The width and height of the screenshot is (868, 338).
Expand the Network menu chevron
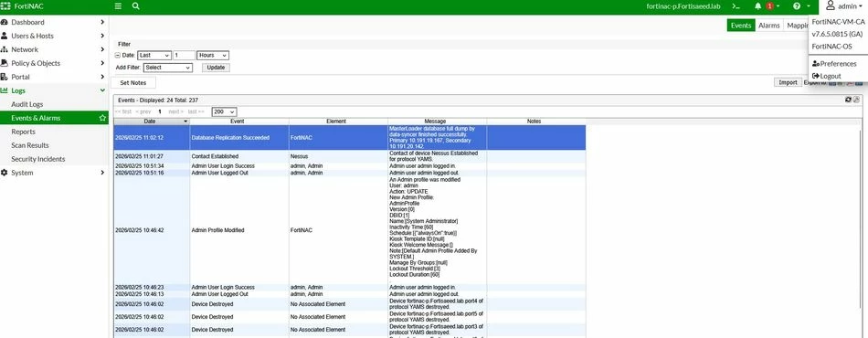coord(102,49)
